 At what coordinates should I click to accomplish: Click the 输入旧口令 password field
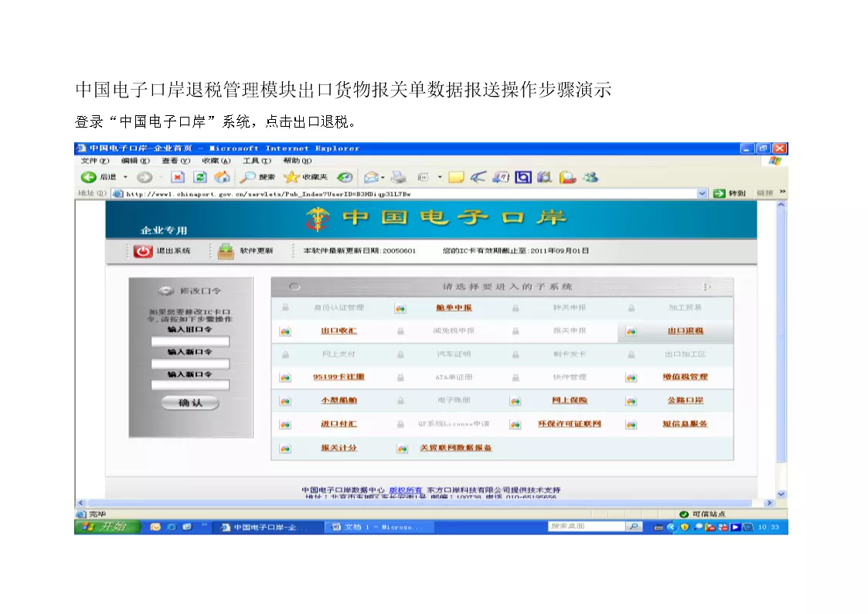pyautogui.click(x=190, y=341)
